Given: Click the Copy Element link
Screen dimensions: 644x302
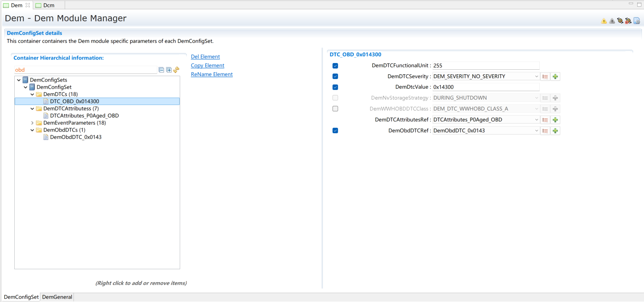Looking at the screenshot, I should [x=208, y=66].
